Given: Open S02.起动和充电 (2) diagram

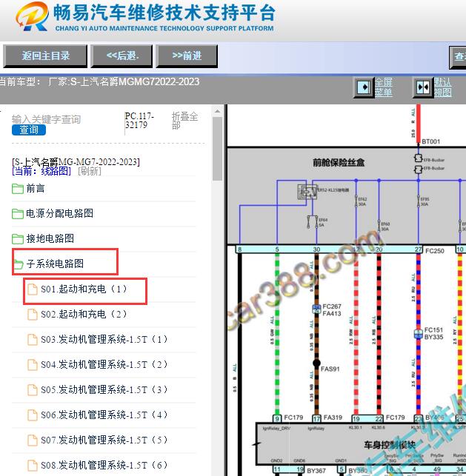Looking at the screenshot, I should tap(84, 314).
